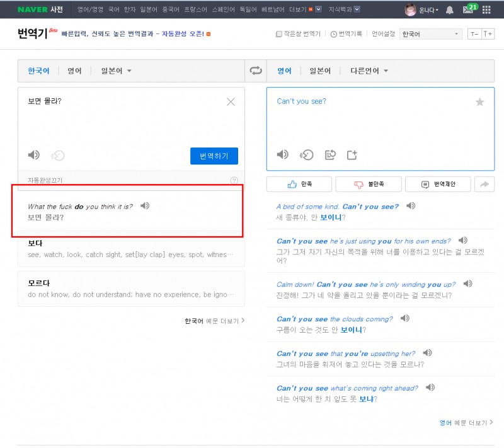Play audio of the English translation result
This screenshot has width=504, height=448.
(x=283, y=154)
